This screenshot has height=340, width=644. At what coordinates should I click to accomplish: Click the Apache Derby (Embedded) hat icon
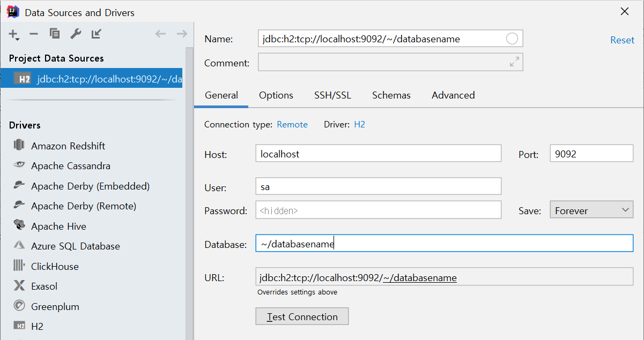pyautogui.click(x=19, y=186)
